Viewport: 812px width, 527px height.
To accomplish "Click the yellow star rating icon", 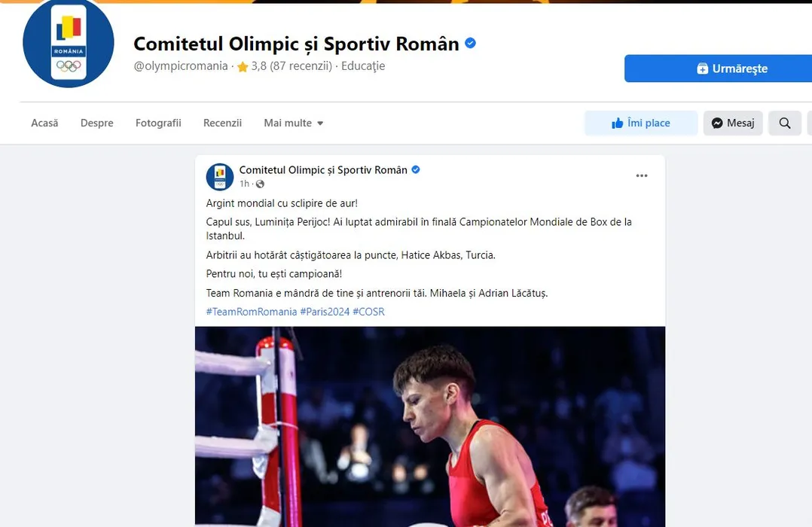I will 243,66.
